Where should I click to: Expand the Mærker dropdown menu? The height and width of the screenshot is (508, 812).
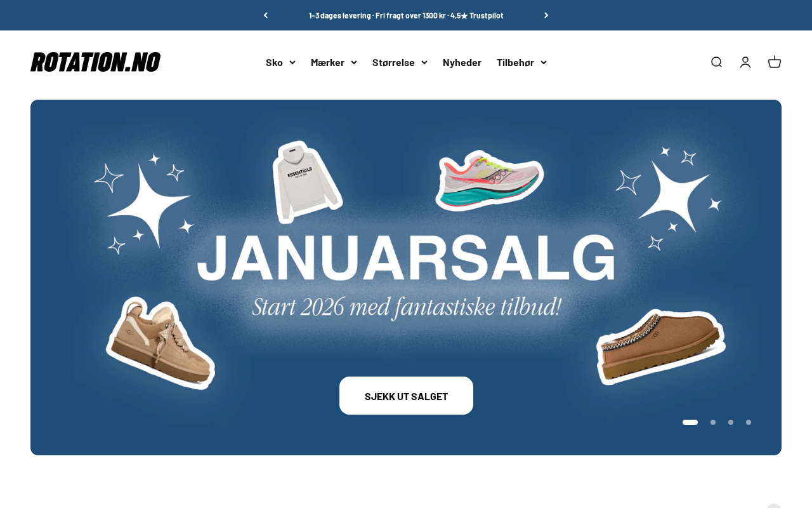coord(334,62)
